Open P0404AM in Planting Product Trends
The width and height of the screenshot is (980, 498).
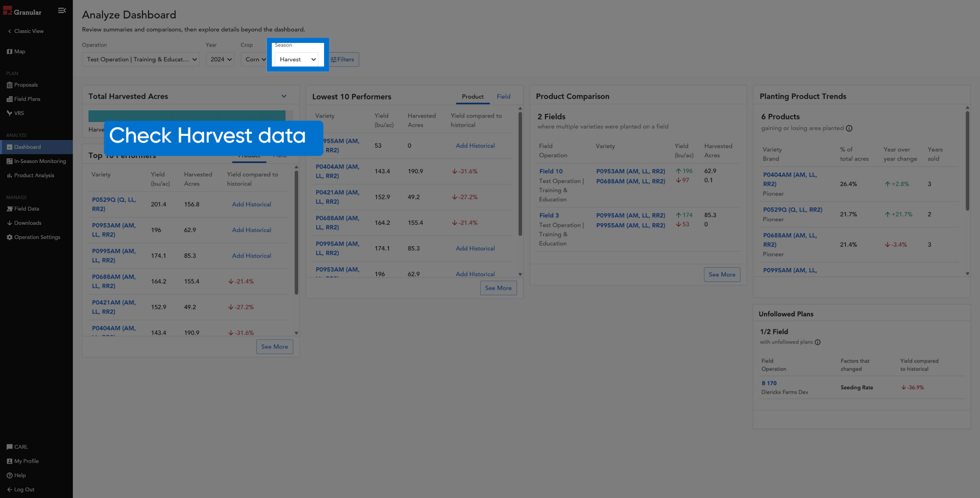[x=790, y=179]
